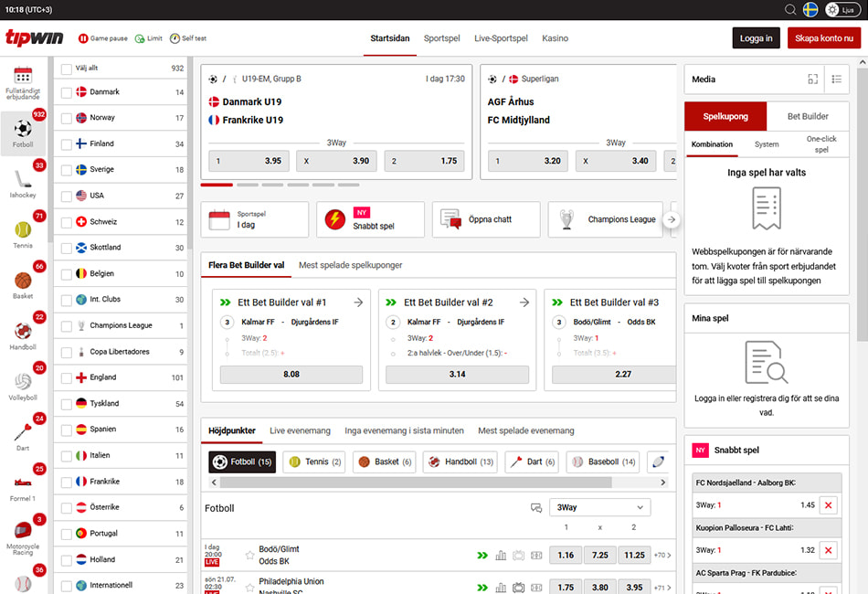Open the Limit setting

(x=149, y=38)
